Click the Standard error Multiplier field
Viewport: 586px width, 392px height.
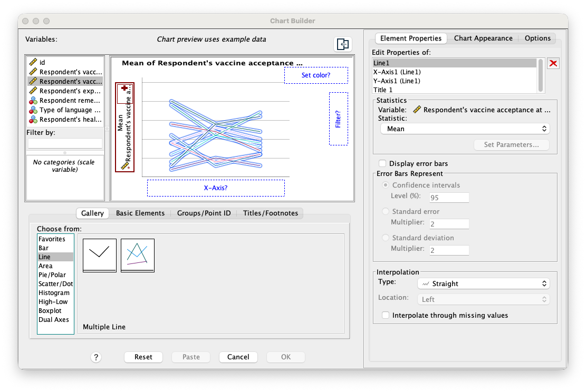tap(449, 224)
